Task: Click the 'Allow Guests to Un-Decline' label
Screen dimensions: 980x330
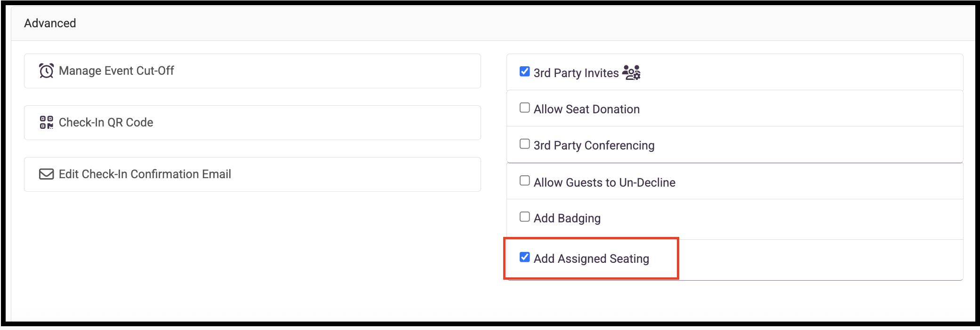Action: (604, 182)
